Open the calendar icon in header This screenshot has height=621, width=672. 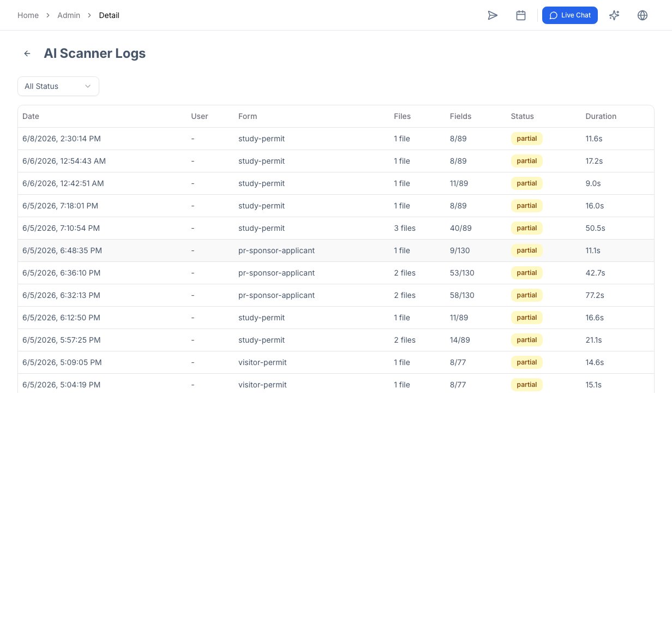(x=521, y=15)
